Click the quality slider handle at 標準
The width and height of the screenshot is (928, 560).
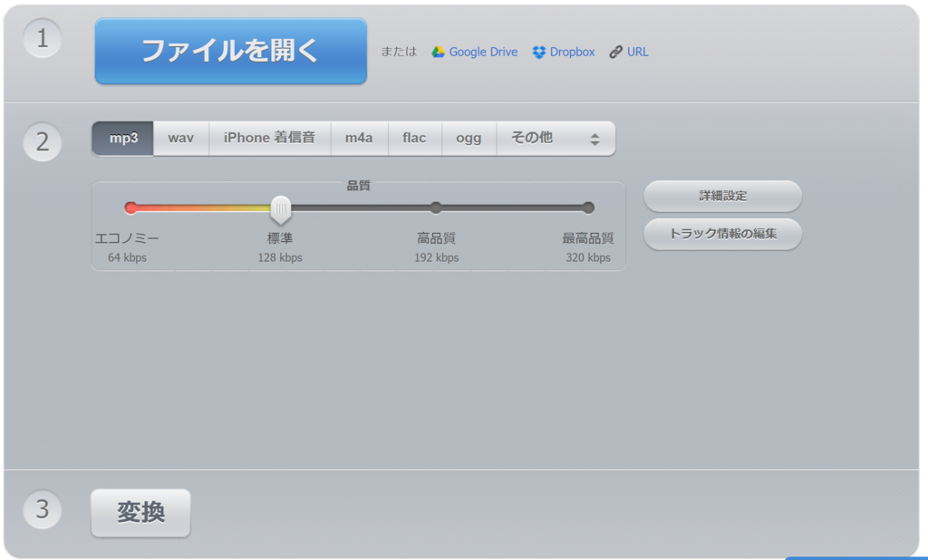[281, 209]
